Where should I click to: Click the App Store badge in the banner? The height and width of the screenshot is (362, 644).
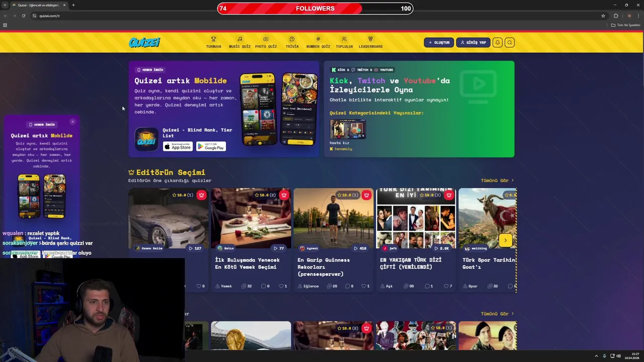point(178,146)
